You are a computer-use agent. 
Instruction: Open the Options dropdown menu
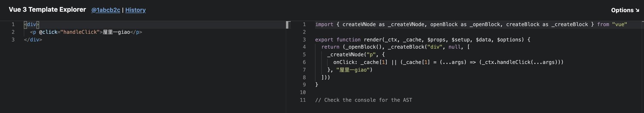625,10
